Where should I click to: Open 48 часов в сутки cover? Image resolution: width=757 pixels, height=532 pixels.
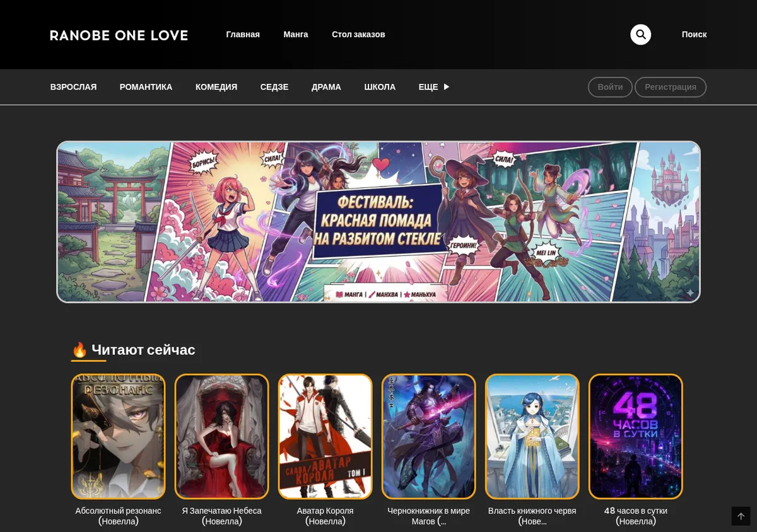[x=635, y=436]
